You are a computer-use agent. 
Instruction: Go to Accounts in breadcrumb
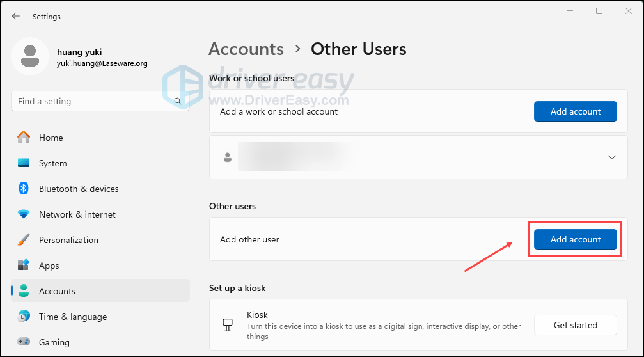tap(246, 49)
